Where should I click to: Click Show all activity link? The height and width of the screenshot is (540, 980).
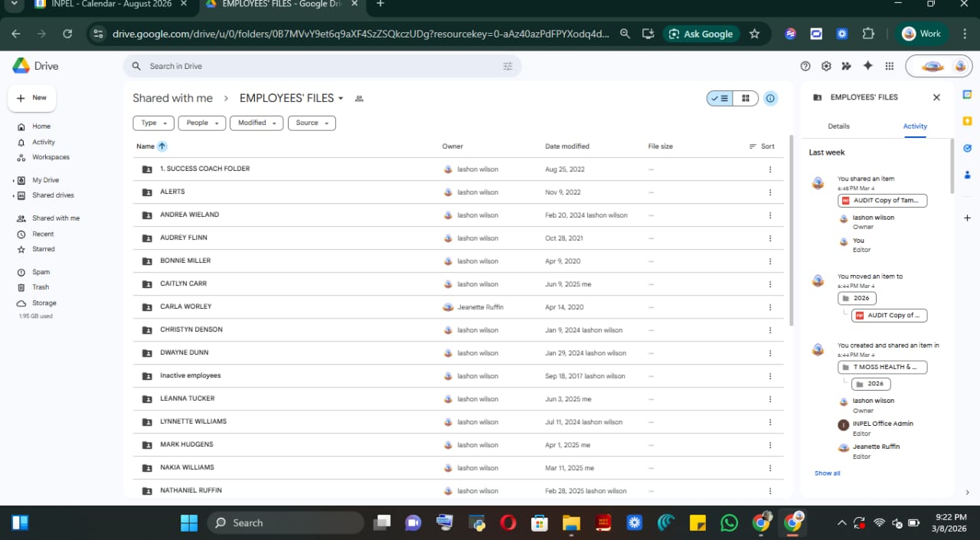(827, 473)
